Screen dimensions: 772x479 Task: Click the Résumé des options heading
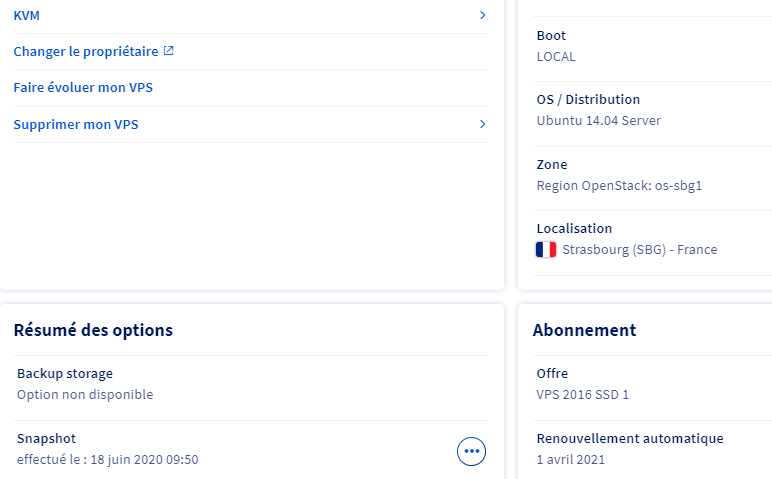tap(93, 330)
